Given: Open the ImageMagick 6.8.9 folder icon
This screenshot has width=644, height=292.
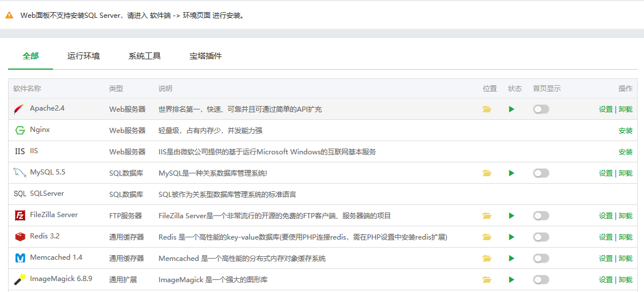Looking at the screenshot, I should click(x=487, y=280).
